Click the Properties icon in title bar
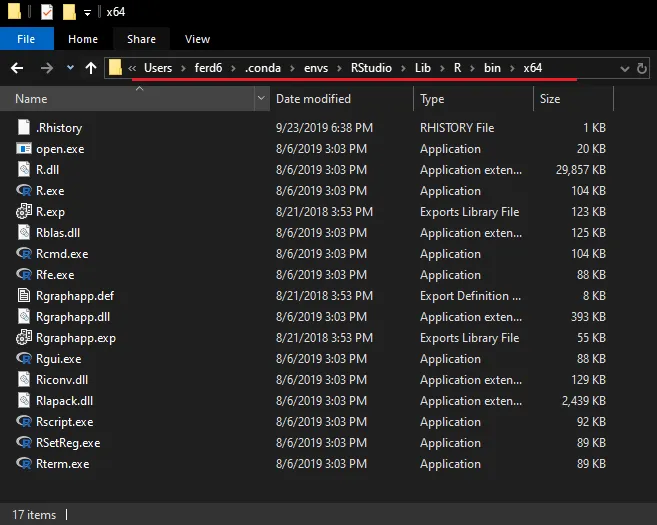Viewport: 657px width, 525px height. (x=47, y=12)
